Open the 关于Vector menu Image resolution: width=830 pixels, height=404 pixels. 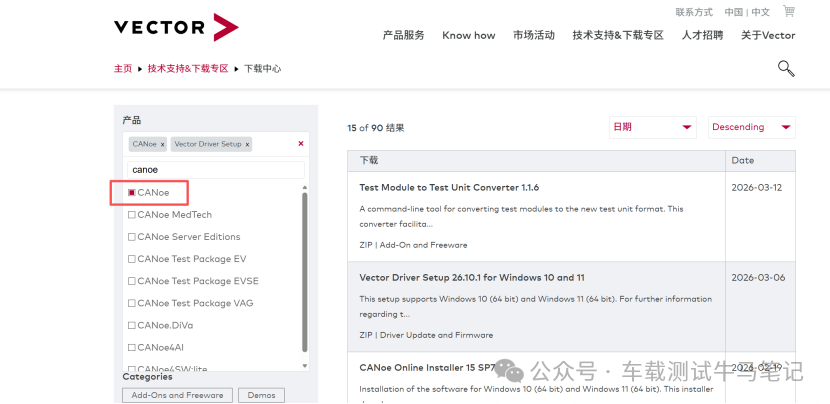coord(768,35)
